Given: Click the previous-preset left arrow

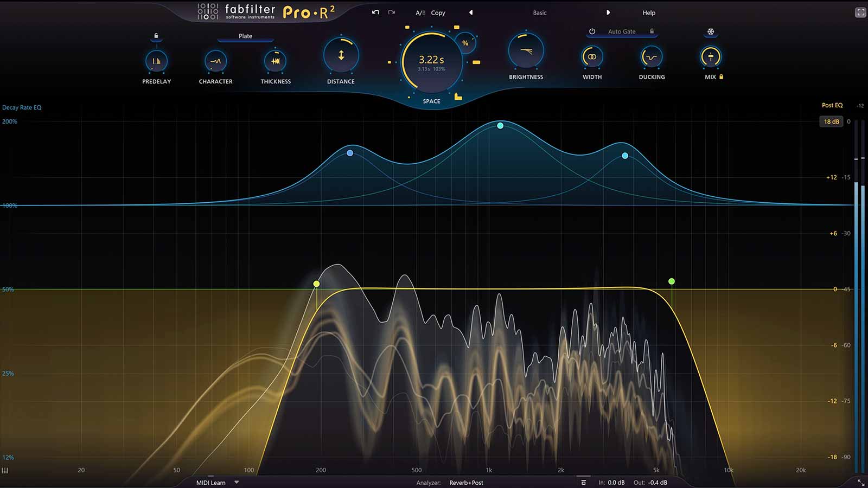Looking at the screenshot, I should [x=470, y=12].
